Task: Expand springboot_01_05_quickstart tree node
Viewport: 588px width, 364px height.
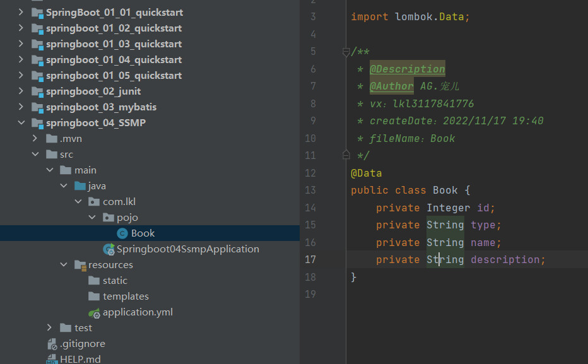Action: (21, 75)
